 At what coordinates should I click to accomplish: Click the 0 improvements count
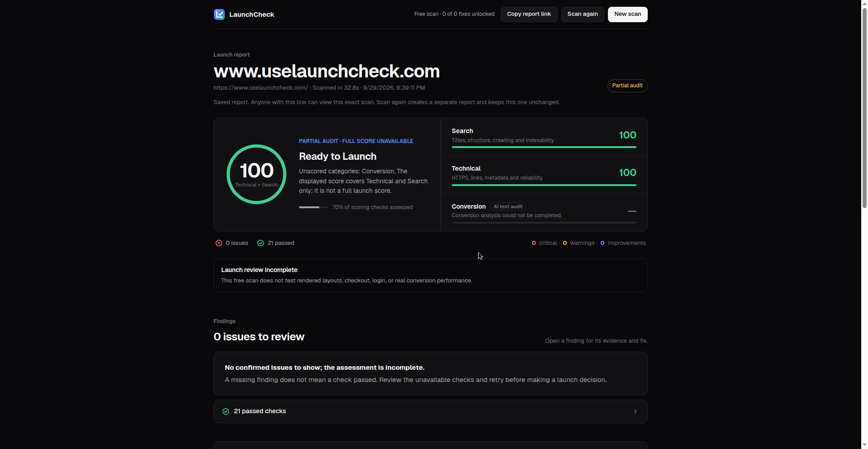click(x=623, y=243)
